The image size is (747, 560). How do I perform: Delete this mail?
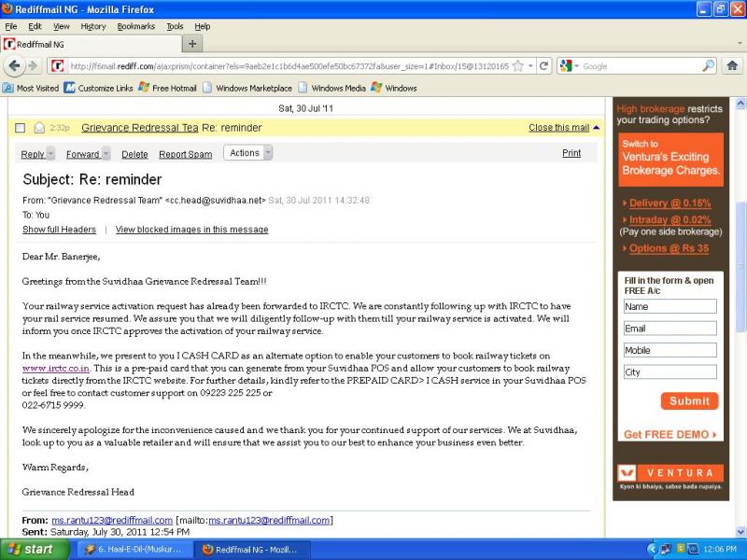pyautogui.click(x=134, y=154)
